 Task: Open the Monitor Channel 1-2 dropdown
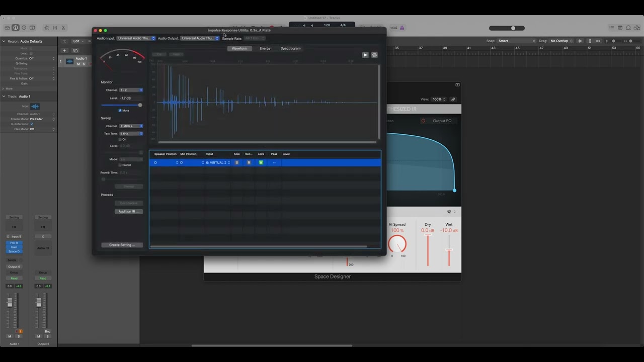pos(131,90)
